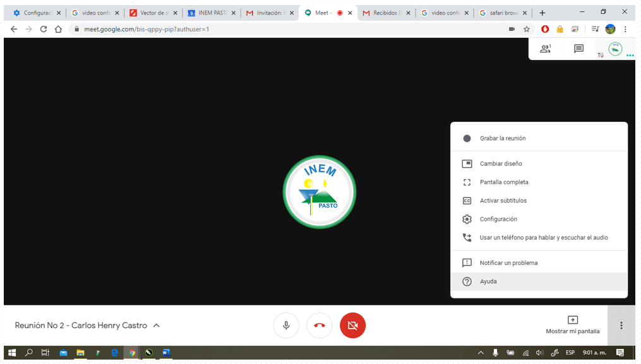The width and height of the screenshot is (641, 364).
Task: Show hidden tray icons
Action: pos(481,353)
